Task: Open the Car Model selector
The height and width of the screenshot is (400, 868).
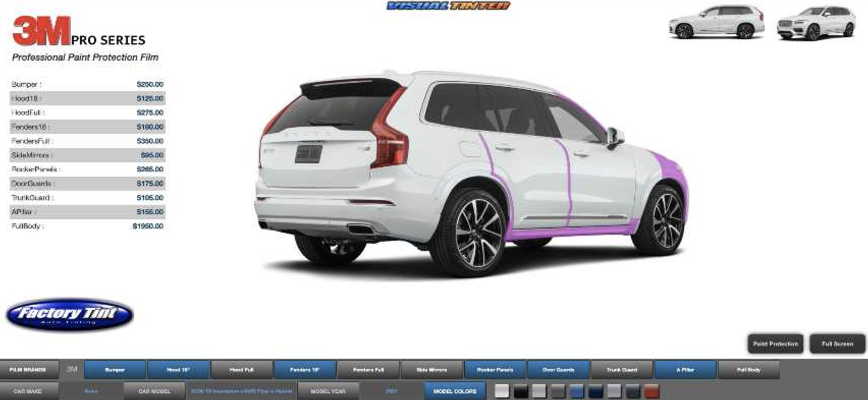Action: (154, 391)
